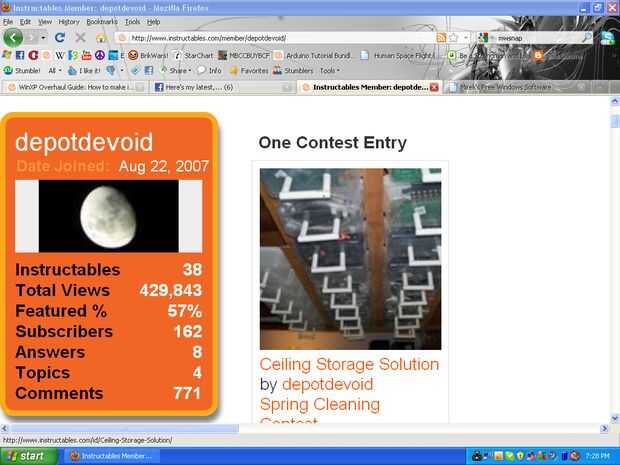This screenshot has height=465, width=620.
Task: Click the Subscribers count 162
Action: [x=188, y=331]
